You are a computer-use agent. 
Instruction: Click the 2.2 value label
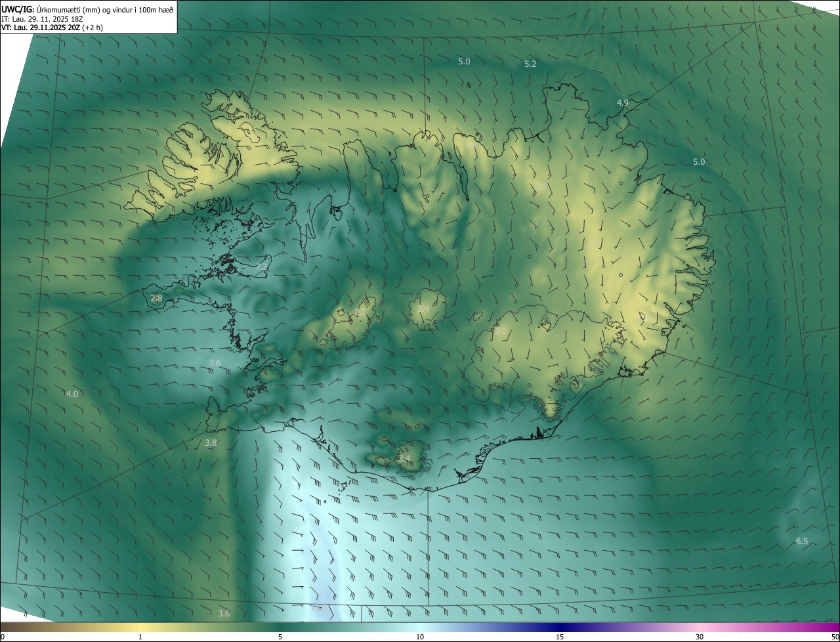(501, 332)
